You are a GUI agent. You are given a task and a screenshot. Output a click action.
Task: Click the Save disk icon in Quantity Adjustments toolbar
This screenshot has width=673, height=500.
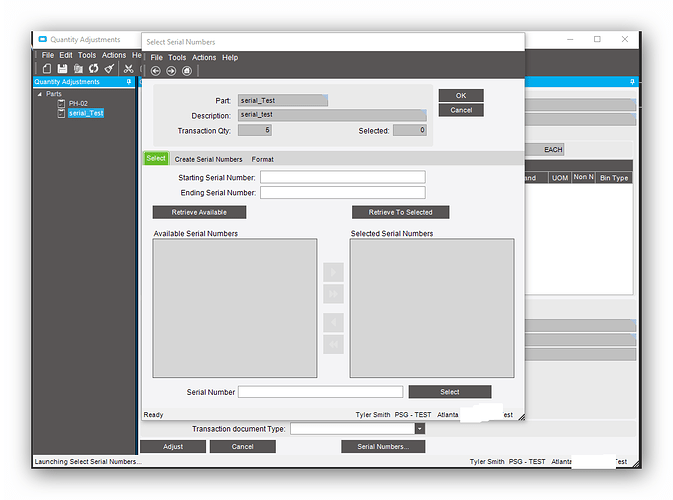coord(62,68)
